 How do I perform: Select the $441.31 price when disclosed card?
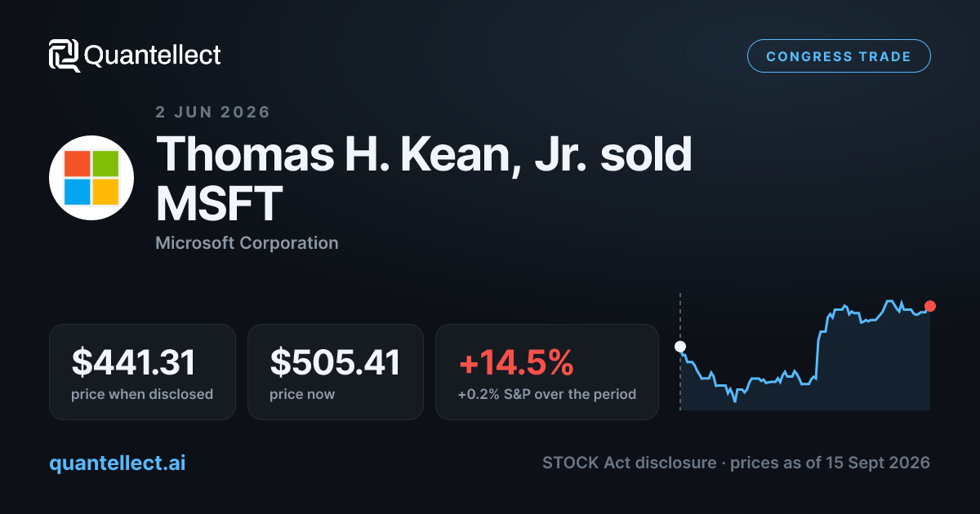pyautogui.click(x=142, y=372)
